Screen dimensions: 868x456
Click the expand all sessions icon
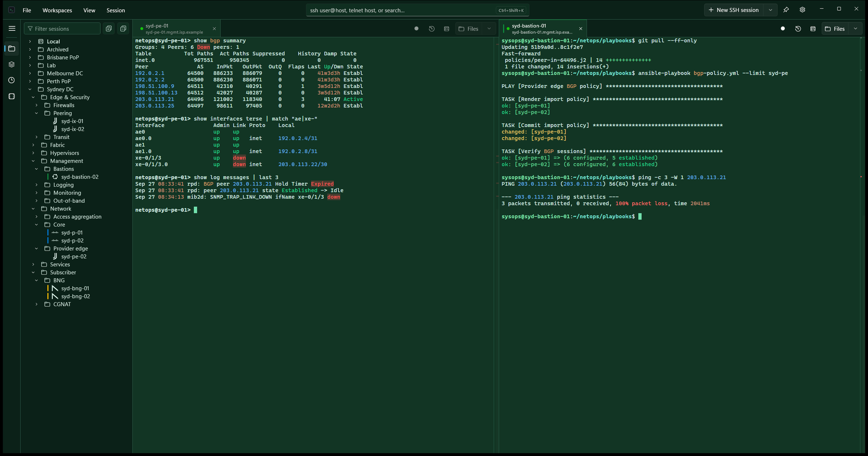(x=108, y=28)
